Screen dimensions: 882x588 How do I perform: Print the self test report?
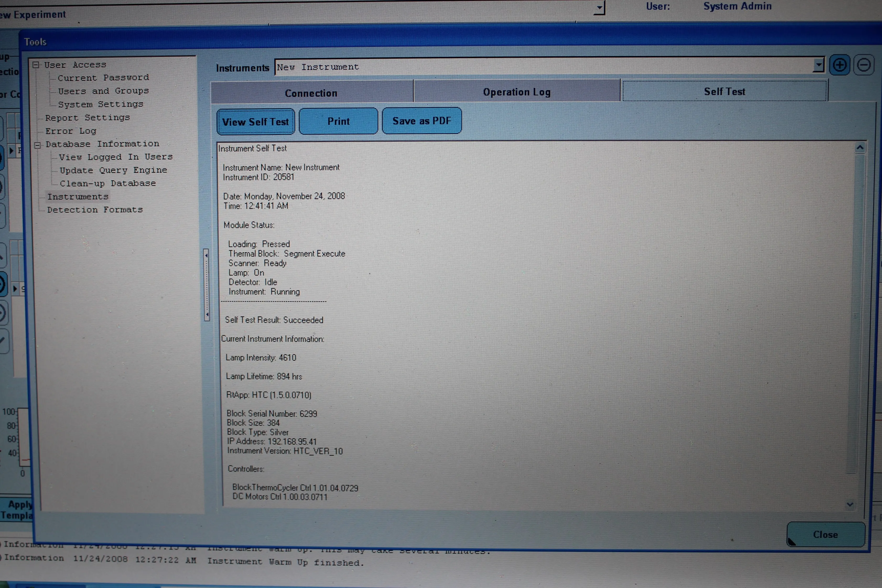pyautogui.click(x=338, y=121)
